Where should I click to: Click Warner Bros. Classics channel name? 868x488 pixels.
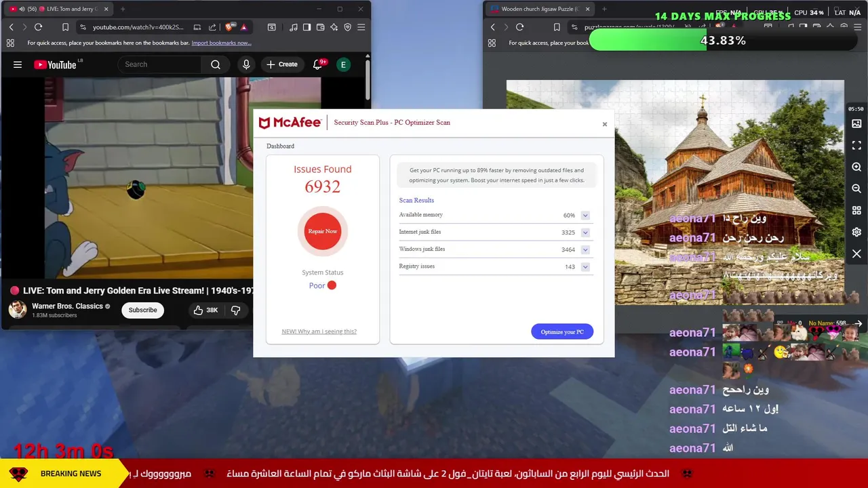pos(67,306)
